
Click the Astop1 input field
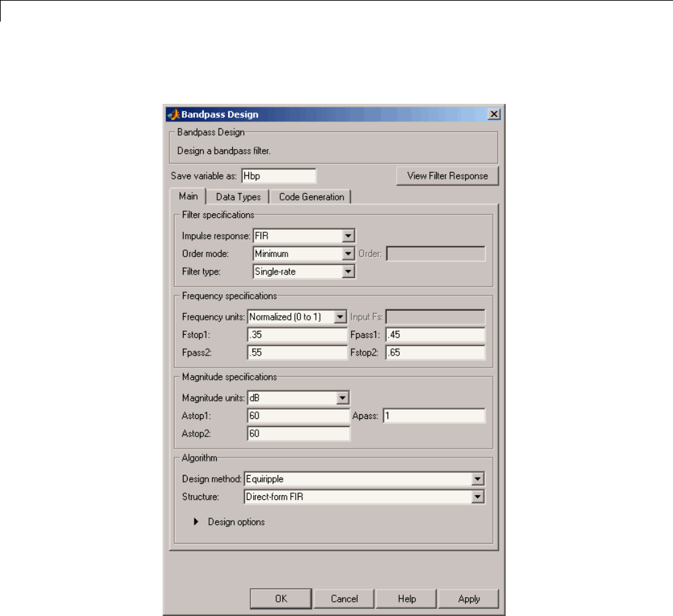pos(299,416)
